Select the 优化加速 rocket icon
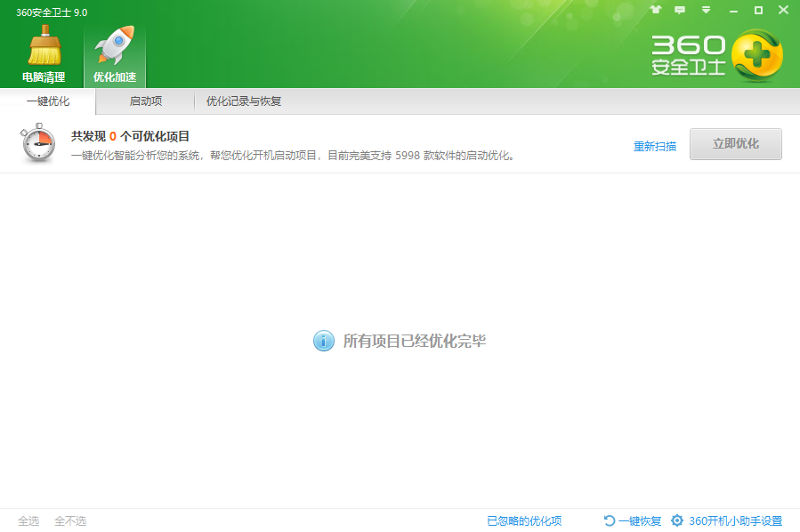The width and height of the screenshot is (800, 532). (115, 48)
